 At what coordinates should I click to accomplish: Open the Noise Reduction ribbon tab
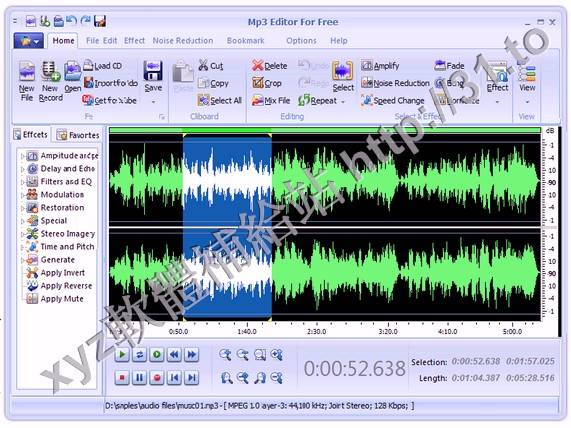[x=183, y=40]
